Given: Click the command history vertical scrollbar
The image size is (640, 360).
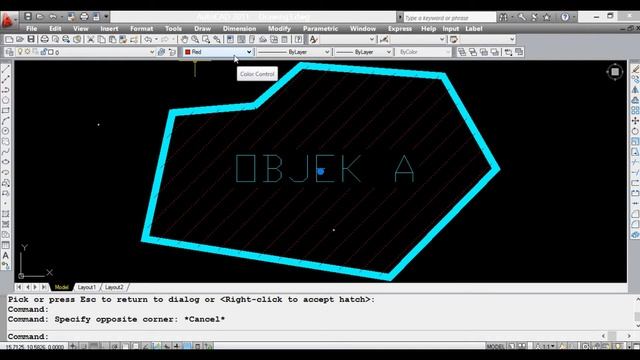Looking at the screenshot, I should pyautogui.click(x=637, y=312).
